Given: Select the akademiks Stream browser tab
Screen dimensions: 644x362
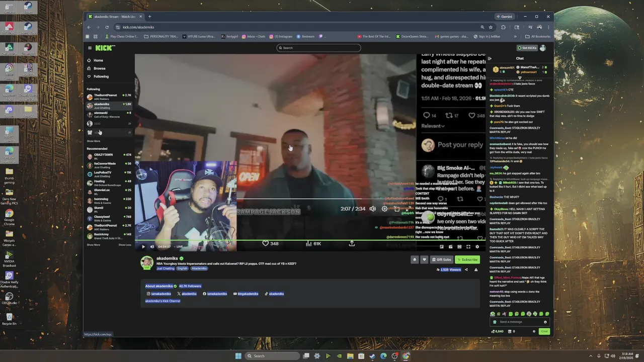Looking at the screenshot, I should (x=116, y=17).
